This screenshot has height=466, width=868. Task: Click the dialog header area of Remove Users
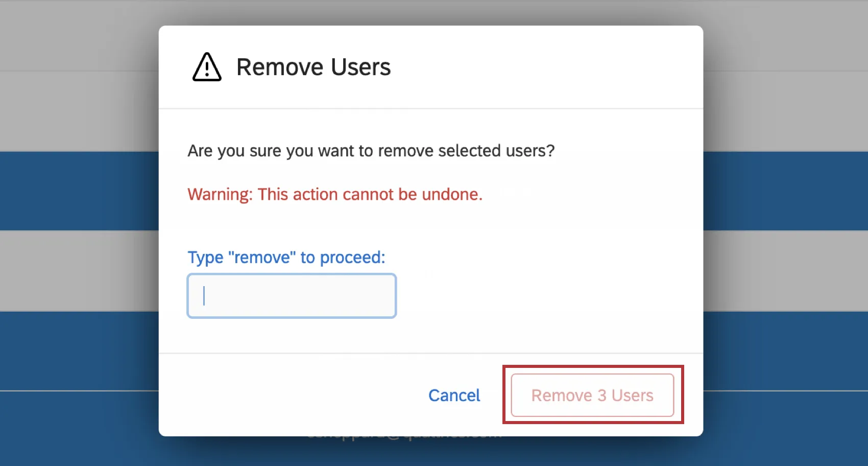pos(313,66)
